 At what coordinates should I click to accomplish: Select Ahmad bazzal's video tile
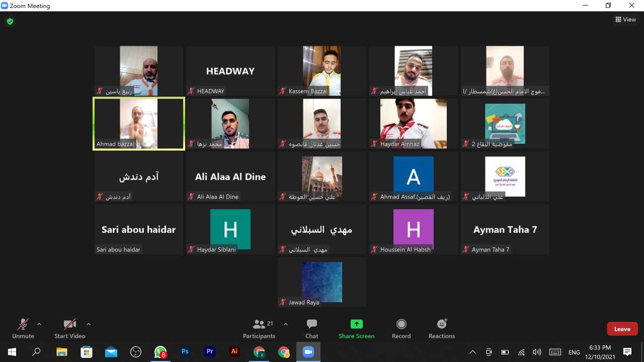click(139, 124)
